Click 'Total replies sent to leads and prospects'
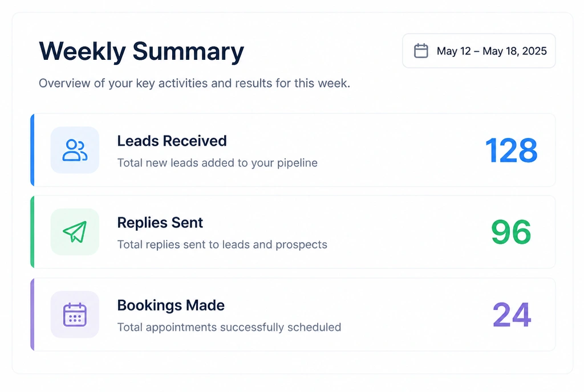The width and height of the screenshot is (584, 392). tap(222, 245)
